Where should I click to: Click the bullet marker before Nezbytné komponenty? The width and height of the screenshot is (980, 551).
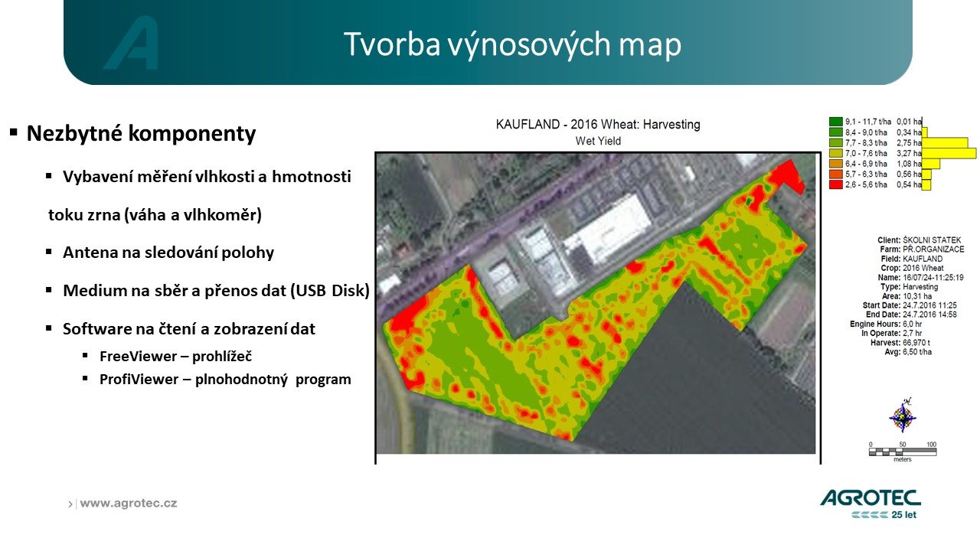click(14, 133)
